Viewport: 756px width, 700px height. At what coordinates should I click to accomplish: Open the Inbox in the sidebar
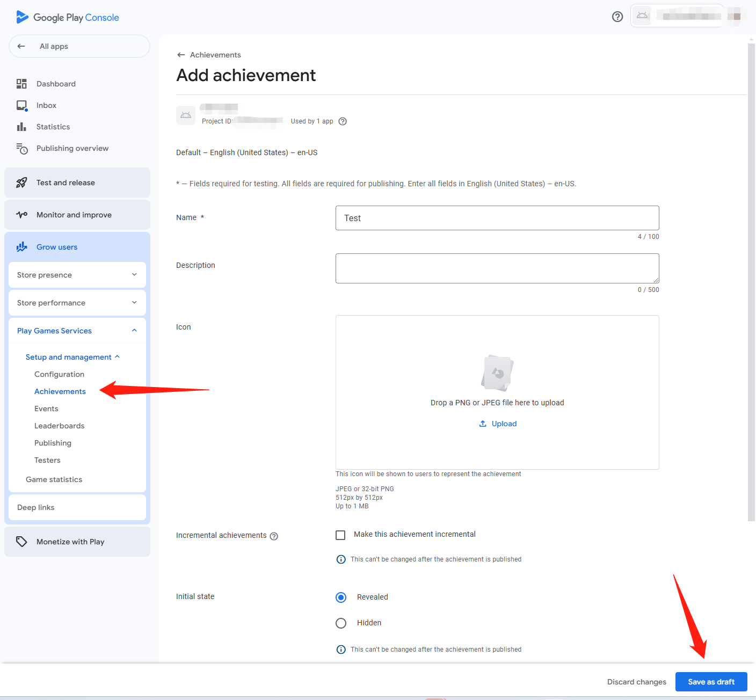[46, 105]
